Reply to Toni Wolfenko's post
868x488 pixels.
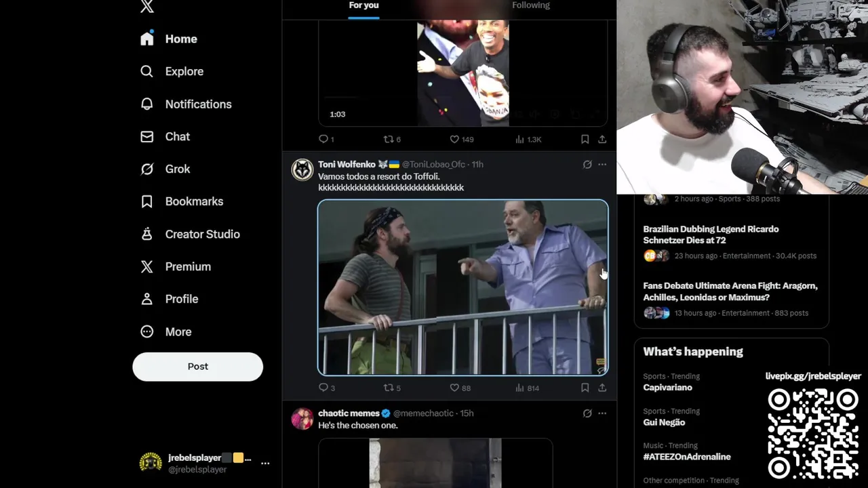[x=327, y=388]
